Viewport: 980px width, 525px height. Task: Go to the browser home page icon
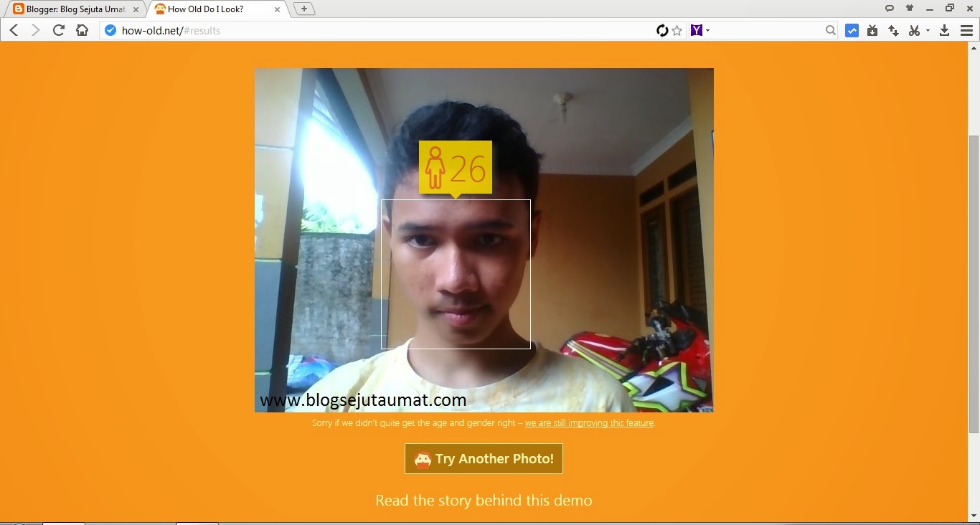82,30
